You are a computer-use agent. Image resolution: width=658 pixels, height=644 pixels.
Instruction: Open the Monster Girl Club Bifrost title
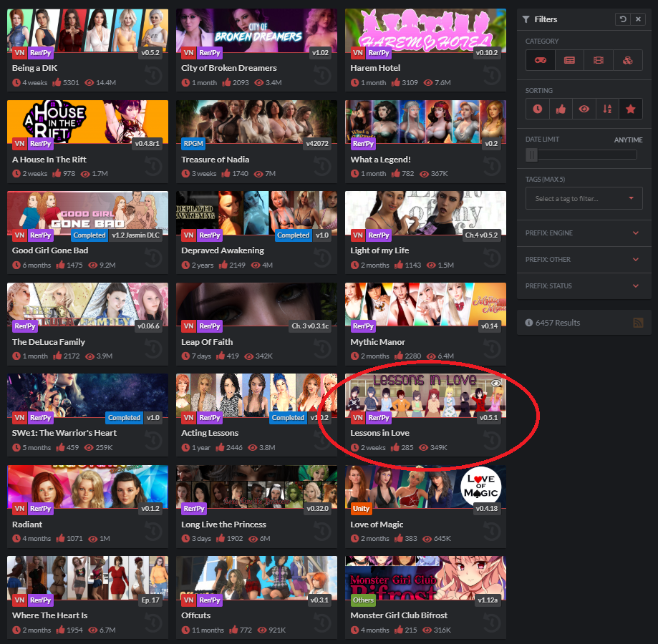399,615
